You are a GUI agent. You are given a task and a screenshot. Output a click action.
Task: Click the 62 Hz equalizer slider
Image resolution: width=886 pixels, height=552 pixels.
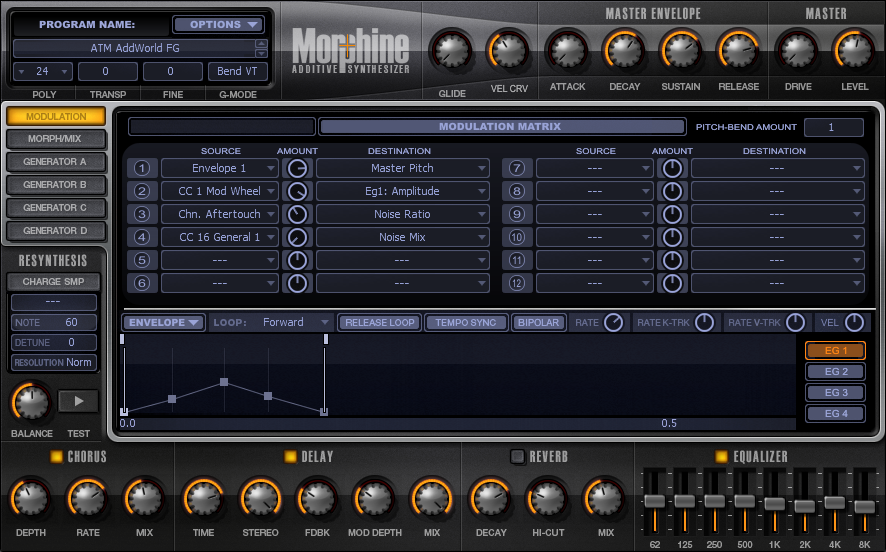tap(655, 502)
